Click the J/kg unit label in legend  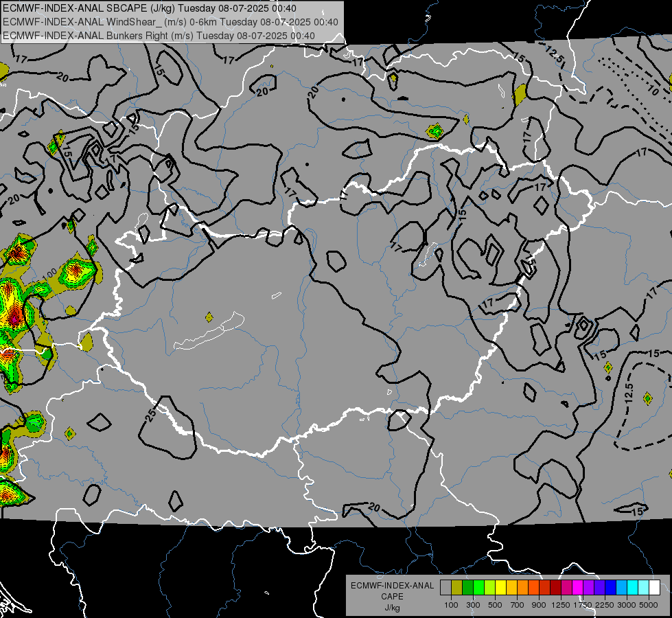coord(392,608)
